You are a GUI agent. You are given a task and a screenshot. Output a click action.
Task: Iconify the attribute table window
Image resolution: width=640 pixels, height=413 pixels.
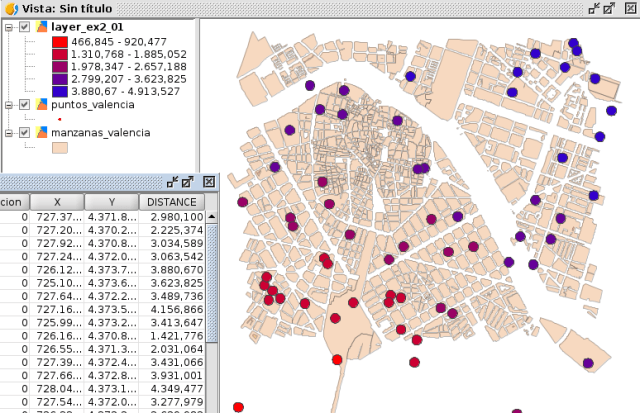[172, 182]
